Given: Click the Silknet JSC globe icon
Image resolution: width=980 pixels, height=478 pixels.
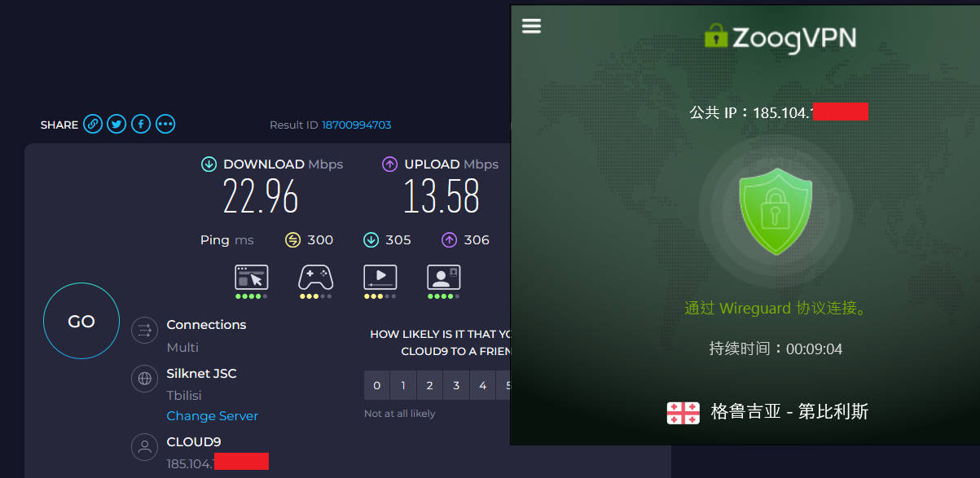Looking at the screenshot, I should (144, 378).
